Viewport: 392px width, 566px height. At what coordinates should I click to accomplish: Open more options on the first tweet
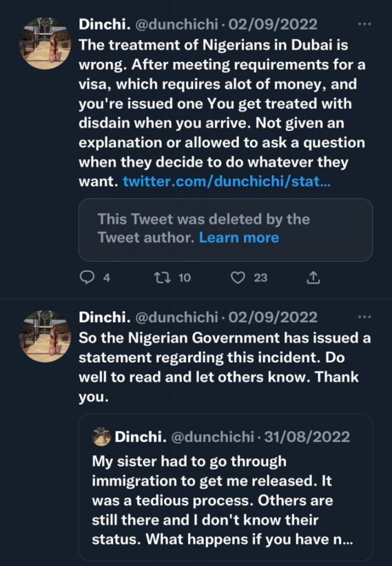(x=364, y=25)
